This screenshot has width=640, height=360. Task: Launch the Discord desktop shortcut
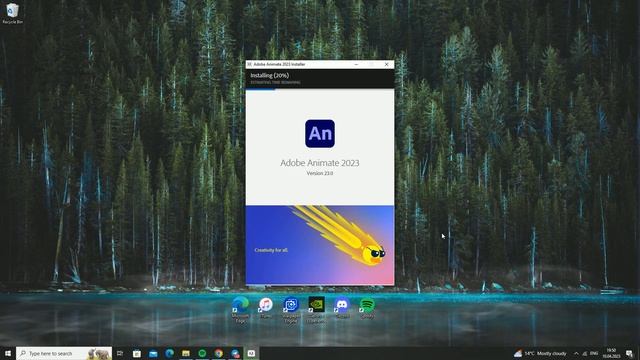342,308
